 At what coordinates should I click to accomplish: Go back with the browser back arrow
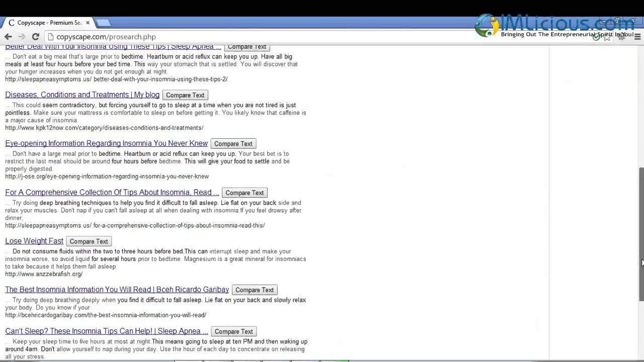click(x=8, y=37)
